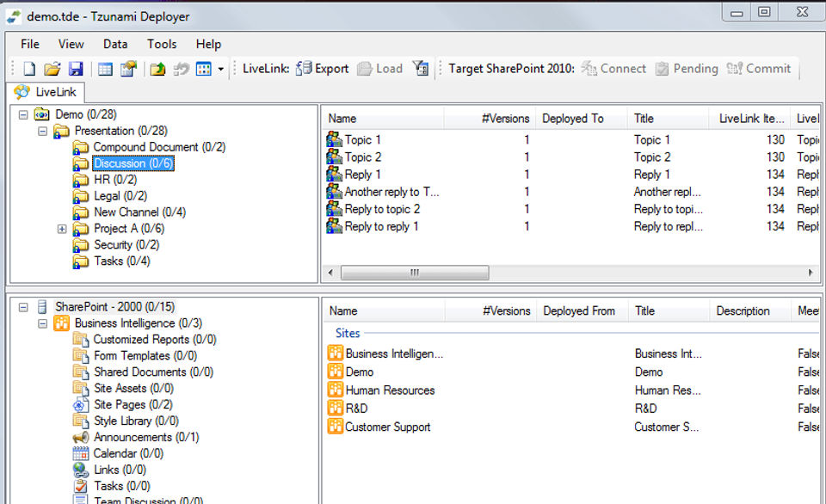Click the grayed undo link icon

coord(182,69)
